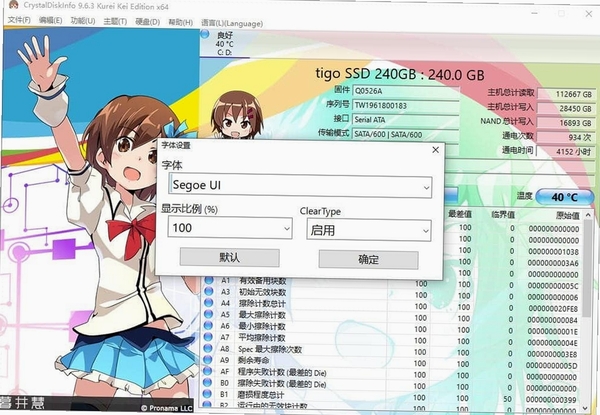Viewport: 600px width, 415px height.
Task: Click the blue status orb for B0
Action: pyautogui.click(x=207, y=382)
